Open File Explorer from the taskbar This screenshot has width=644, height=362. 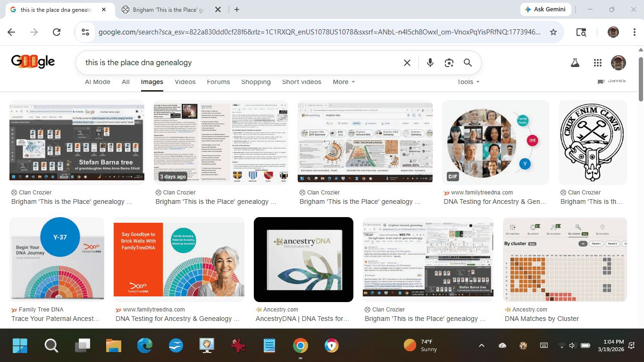(114, 345)
